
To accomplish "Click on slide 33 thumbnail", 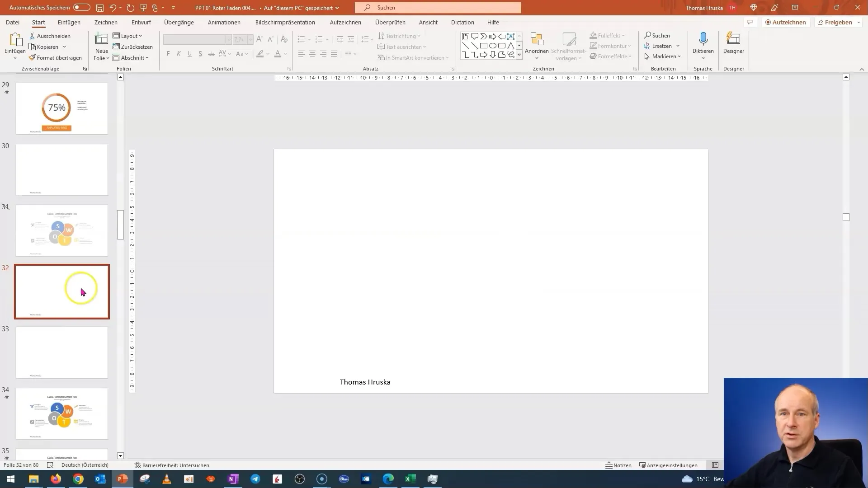I will [62, 352].
